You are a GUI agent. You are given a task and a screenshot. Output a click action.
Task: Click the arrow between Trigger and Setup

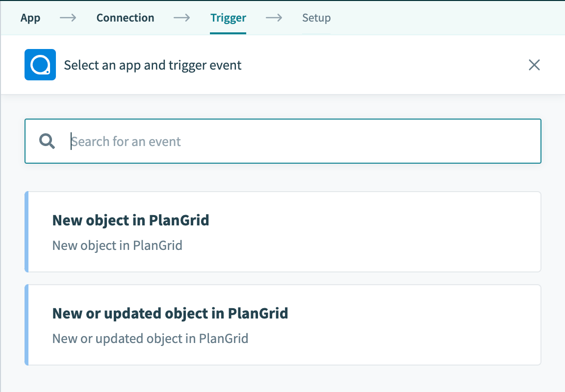tap(274, 18)
